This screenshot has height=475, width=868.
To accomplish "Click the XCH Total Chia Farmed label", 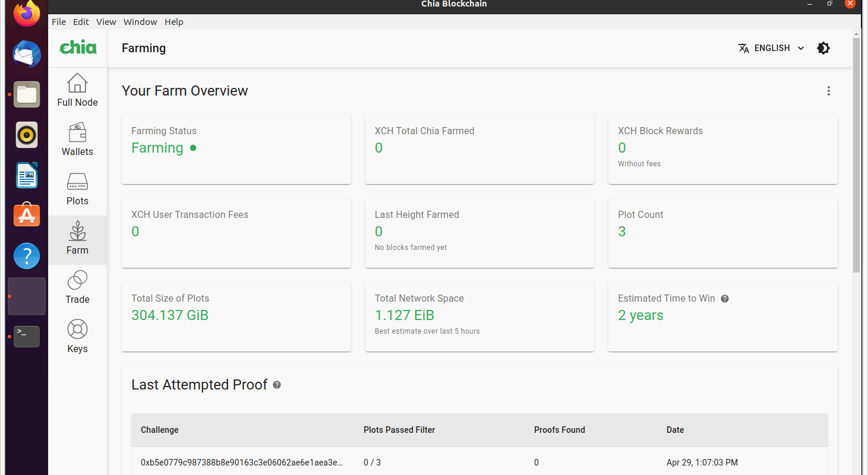I will click(x=424, y=131).
